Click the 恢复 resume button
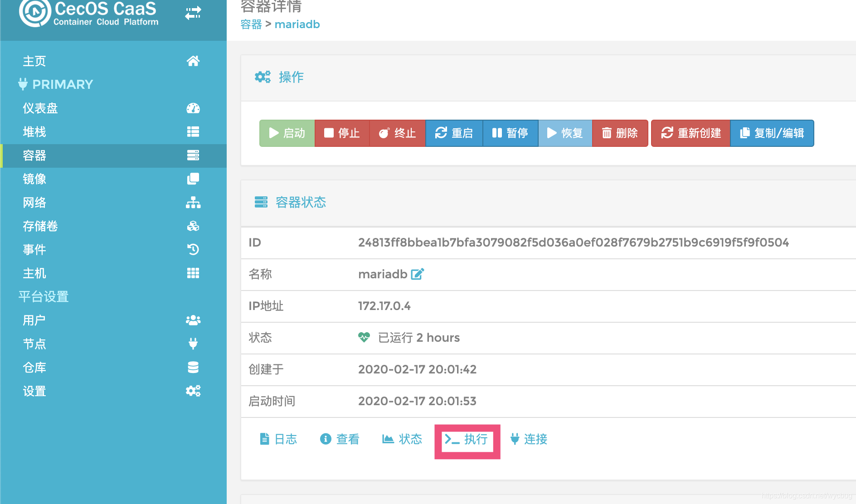 (x=565, y=133)
